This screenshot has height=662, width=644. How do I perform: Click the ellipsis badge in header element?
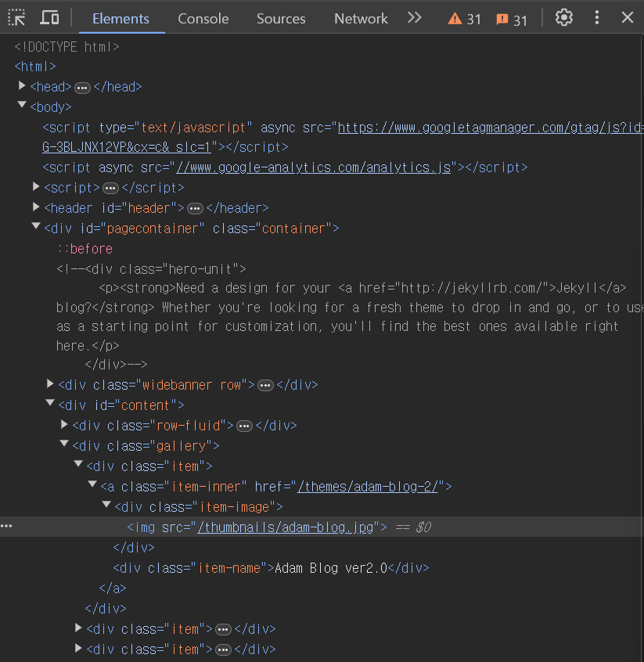195,209
